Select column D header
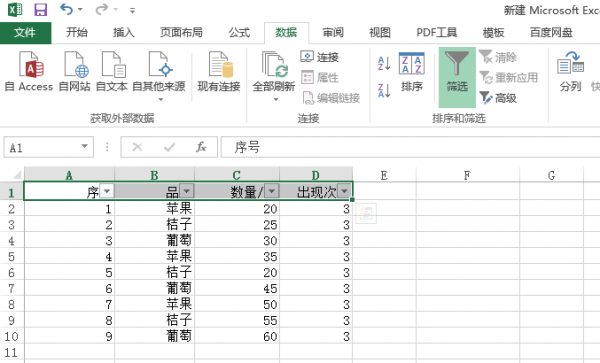 [316, 175]
